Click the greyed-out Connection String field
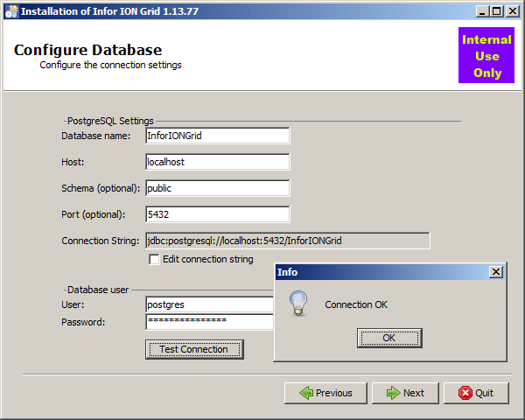Screen dimensions: 525x420 click(287, 241)
